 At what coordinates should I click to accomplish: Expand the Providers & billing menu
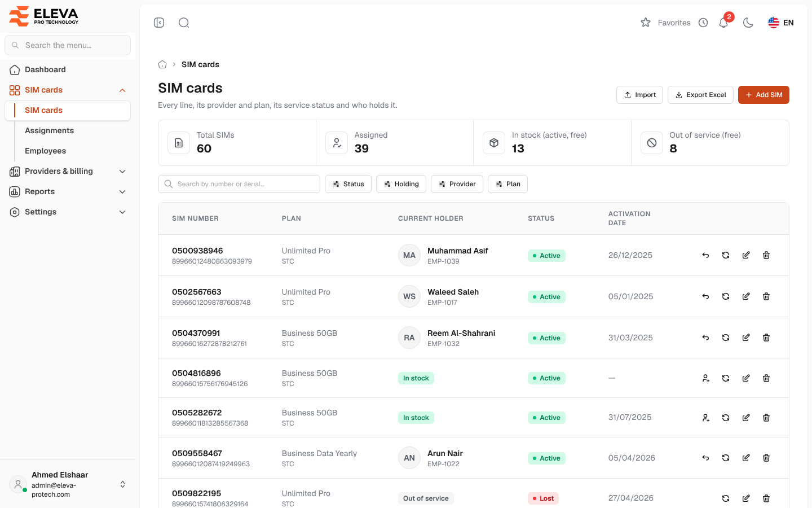click(x=68, y=172)
